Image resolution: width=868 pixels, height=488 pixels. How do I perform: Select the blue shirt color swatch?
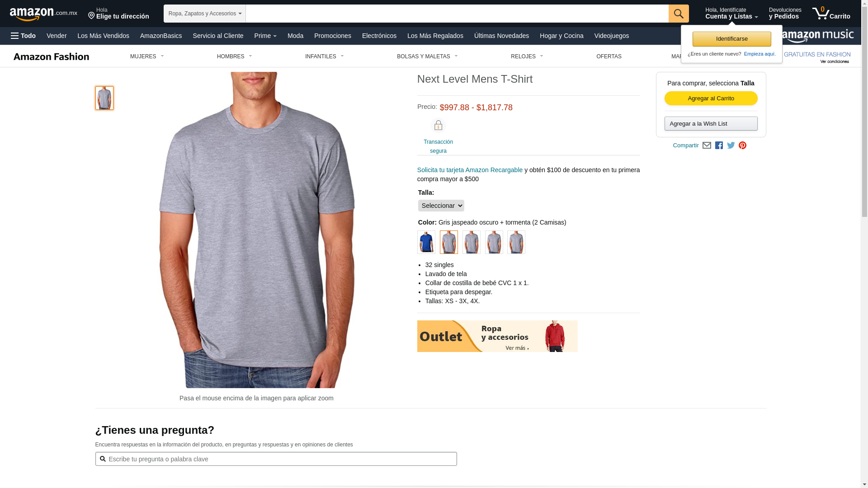(x=426, y=242)
